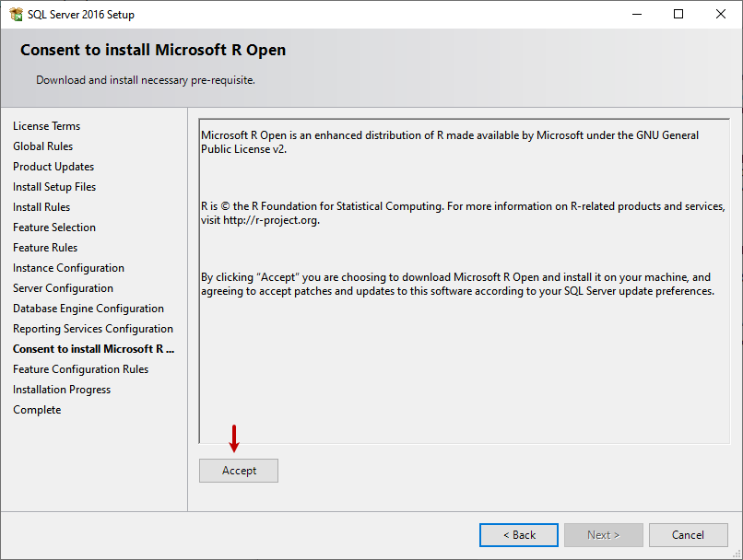Click the Complete step in sidebar
Viewport: 743px width, 560px height.
point(37,410)
